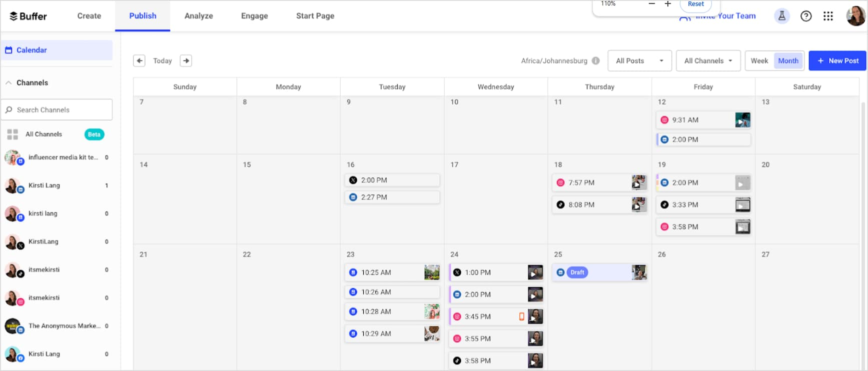Click the search magnifier icon in sidebar
The image size is (868, 371).
9,109
